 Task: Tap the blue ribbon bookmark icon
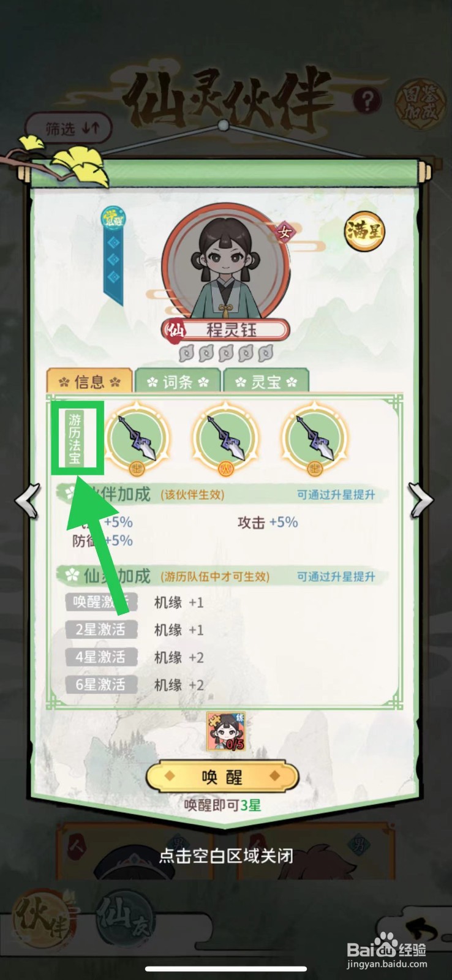click(113, 255)
